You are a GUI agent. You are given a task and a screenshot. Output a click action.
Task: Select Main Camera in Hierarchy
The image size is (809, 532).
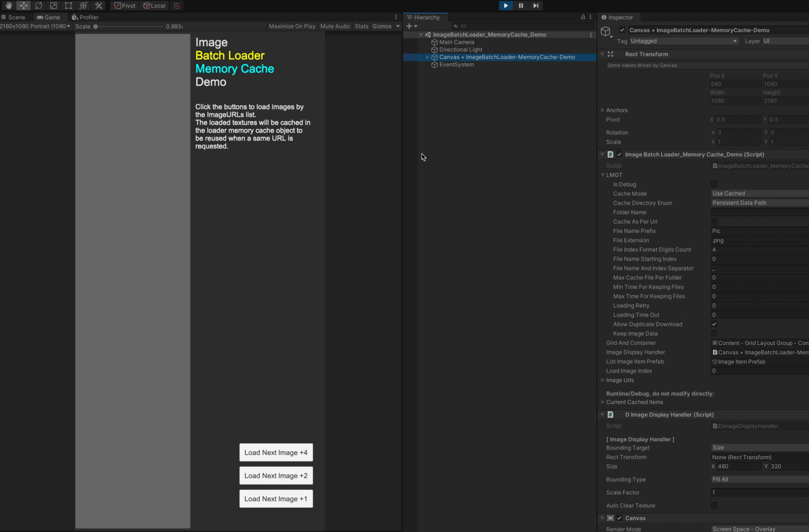point(456,42)
